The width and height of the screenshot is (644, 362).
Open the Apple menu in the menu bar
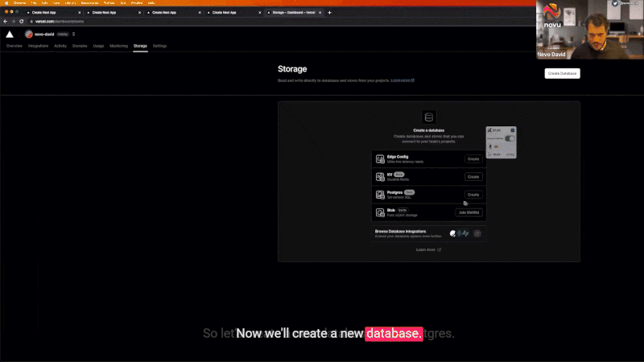coord(6,3)
